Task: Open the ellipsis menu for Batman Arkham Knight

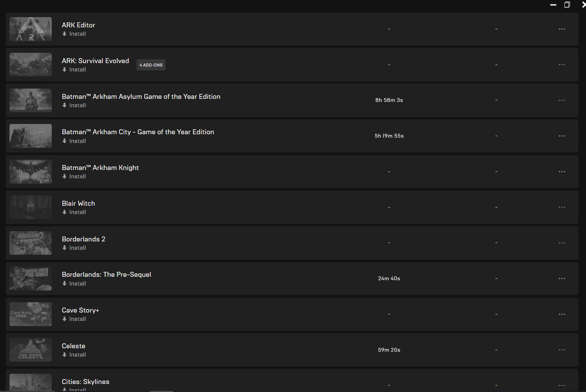Action: [562, 171]
